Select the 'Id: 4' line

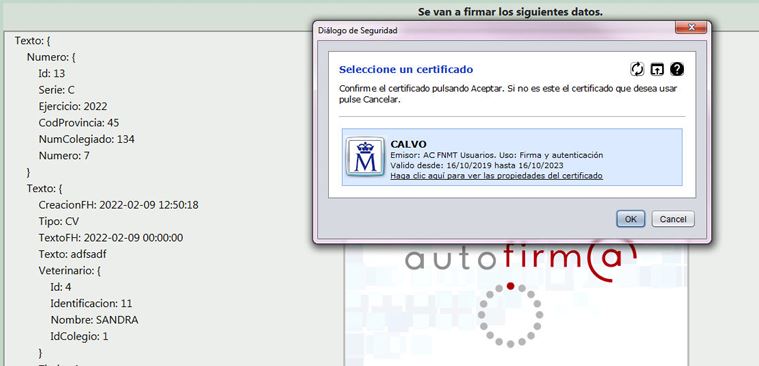pyautogui.click(x=61, y=287)
